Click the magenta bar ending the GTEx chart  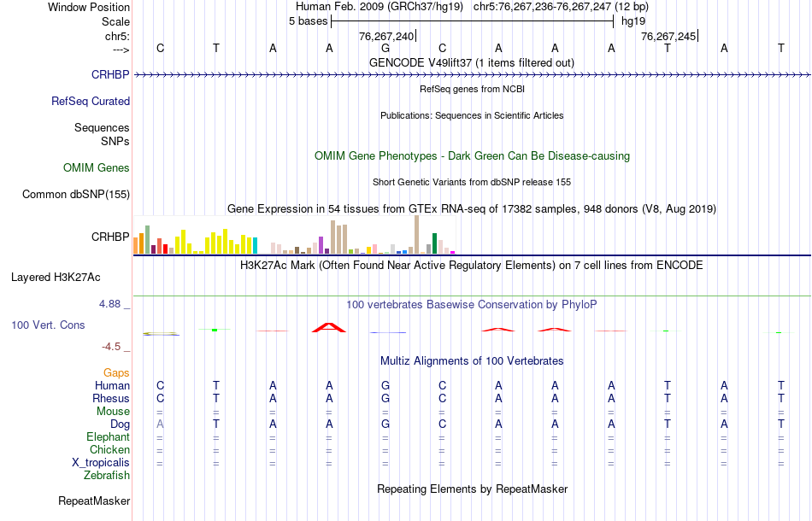coord(453,253)
